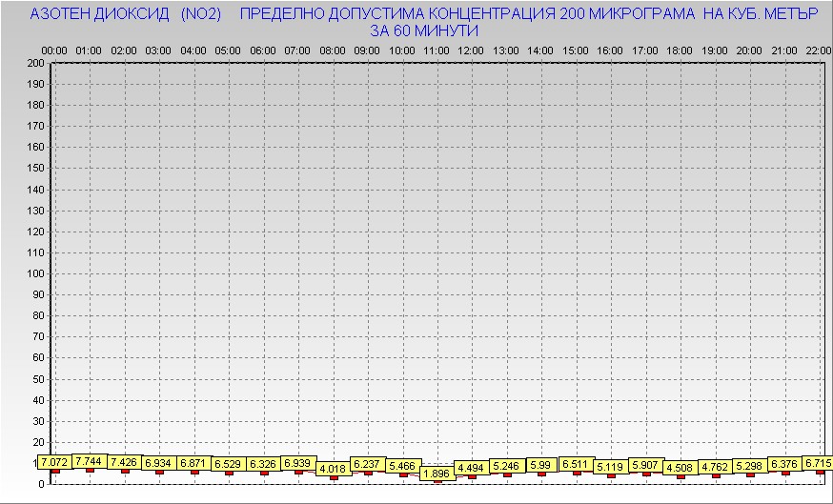Select the 11:00 time axis label

[437, 50]
